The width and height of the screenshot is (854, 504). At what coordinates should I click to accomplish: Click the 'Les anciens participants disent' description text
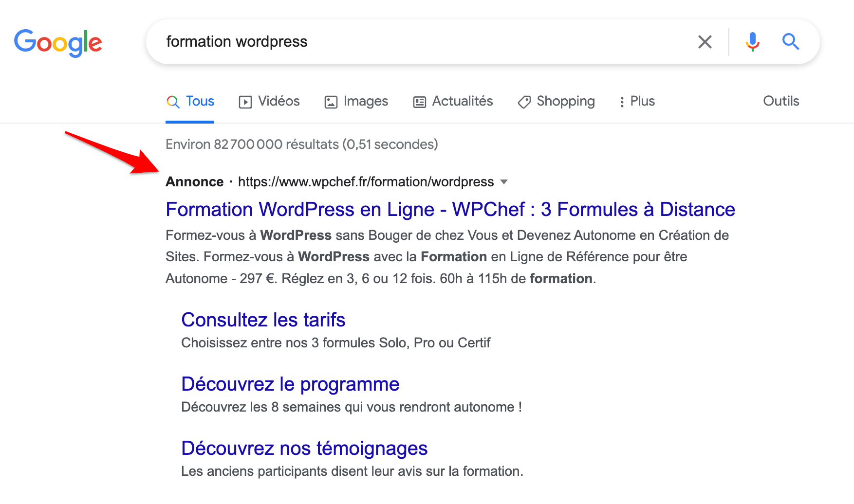352,471
